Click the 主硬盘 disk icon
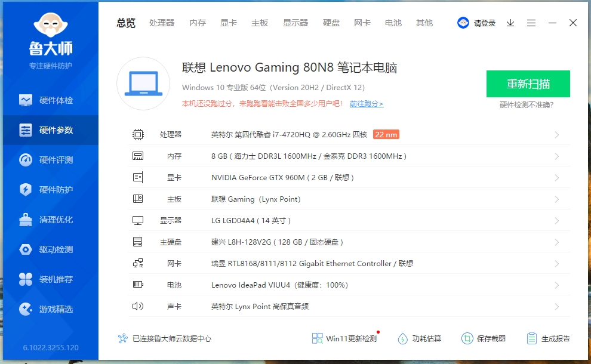The width and height of the screenshot is (591, 364). pyautogui.click(x=138, y=242)
